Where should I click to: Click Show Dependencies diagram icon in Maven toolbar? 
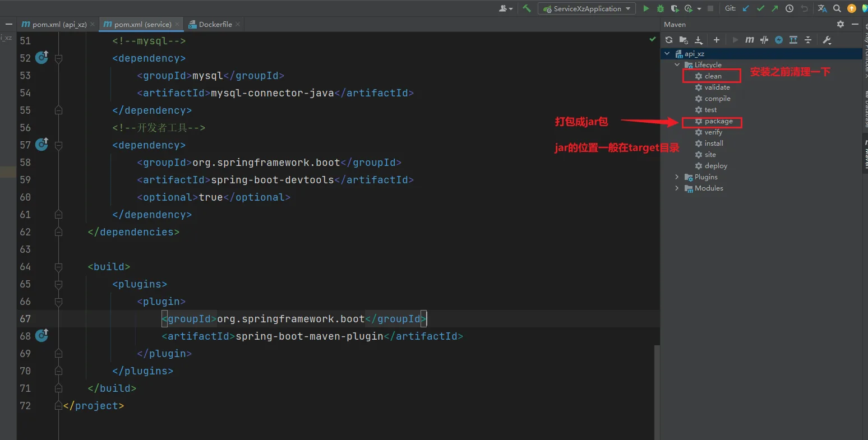pos(793,40)
